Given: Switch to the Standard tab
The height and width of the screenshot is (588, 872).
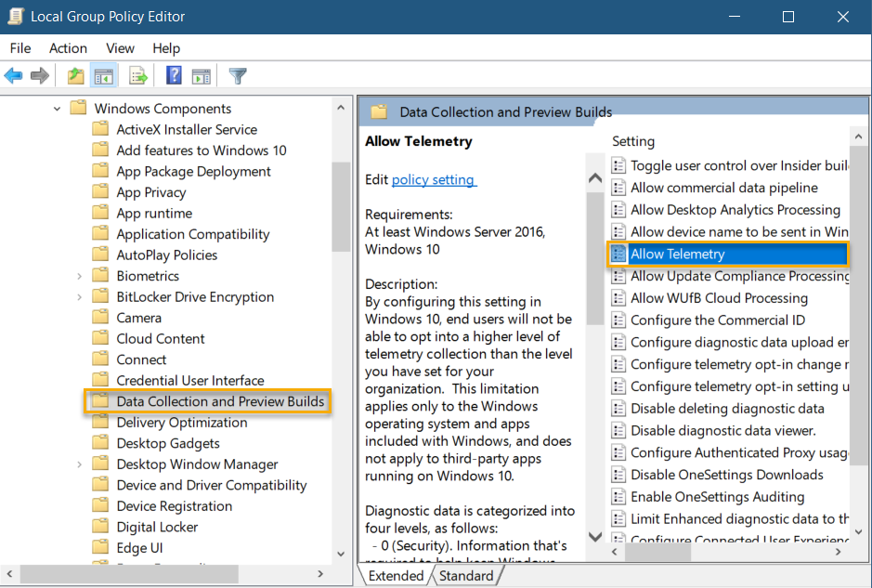Looking at the screenshot, I should coord(465,575).
